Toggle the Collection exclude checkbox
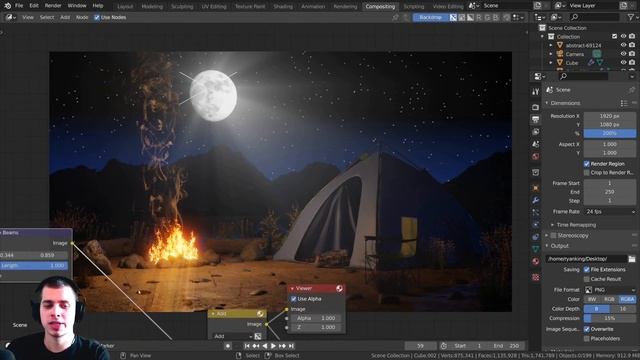Screen dimensions: 640x360 (614, 36)
